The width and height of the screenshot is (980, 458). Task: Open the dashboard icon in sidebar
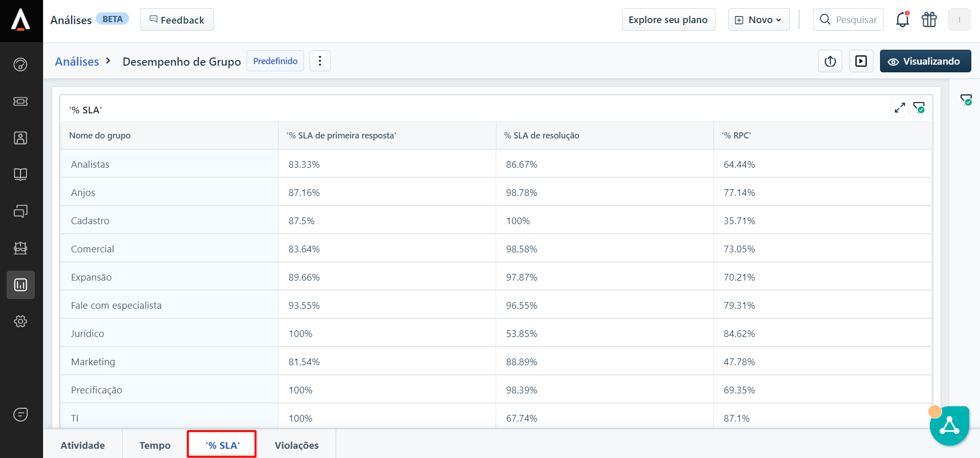[21, 65]
